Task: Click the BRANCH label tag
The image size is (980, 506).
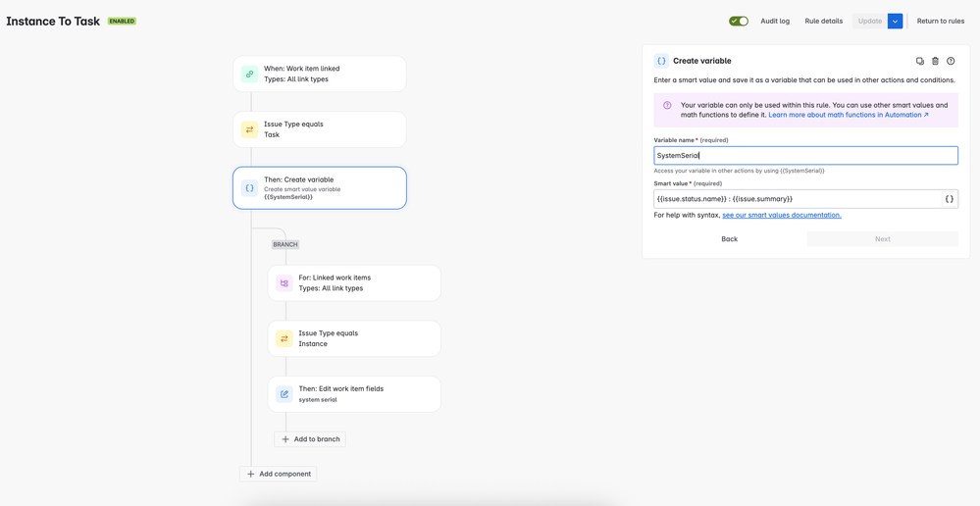Action: pyautogui.click(x=285, y=244)
